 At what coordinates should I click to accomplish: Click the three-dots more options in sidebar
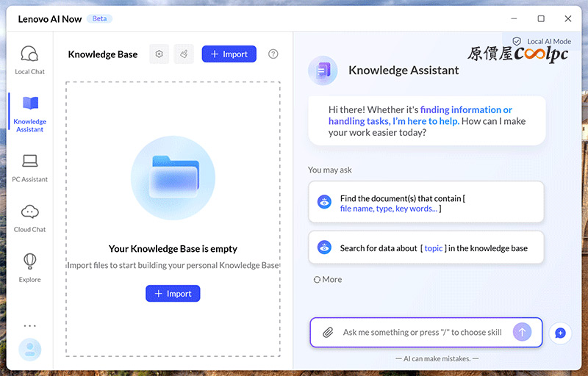29,325
